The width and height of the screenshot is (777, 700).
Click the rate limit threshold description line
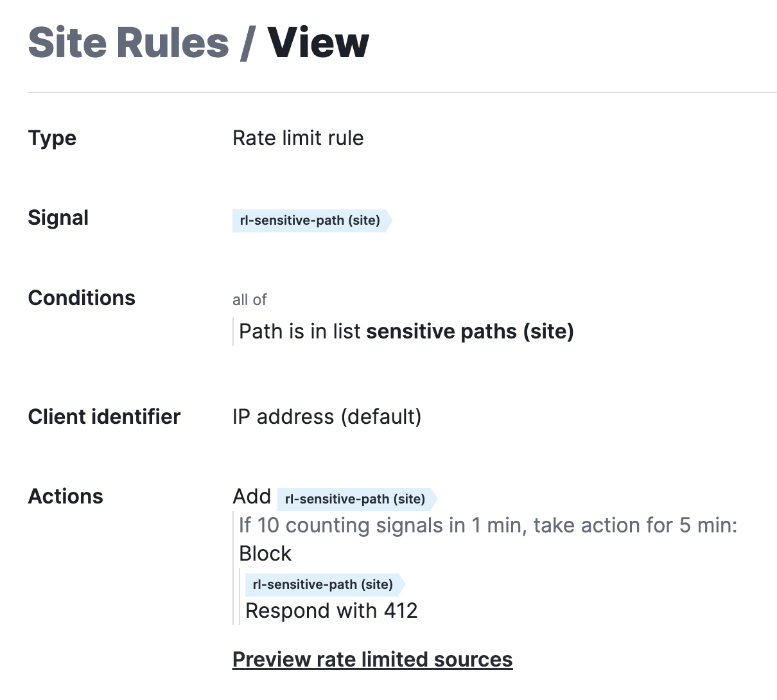click(488, 525)
